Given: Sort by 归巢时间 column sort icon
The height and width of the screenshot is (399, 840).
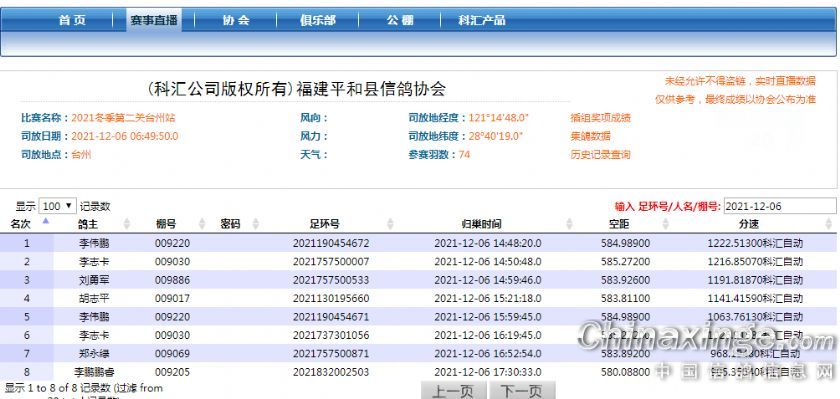Looking at the screenshot, I should 569,224.
